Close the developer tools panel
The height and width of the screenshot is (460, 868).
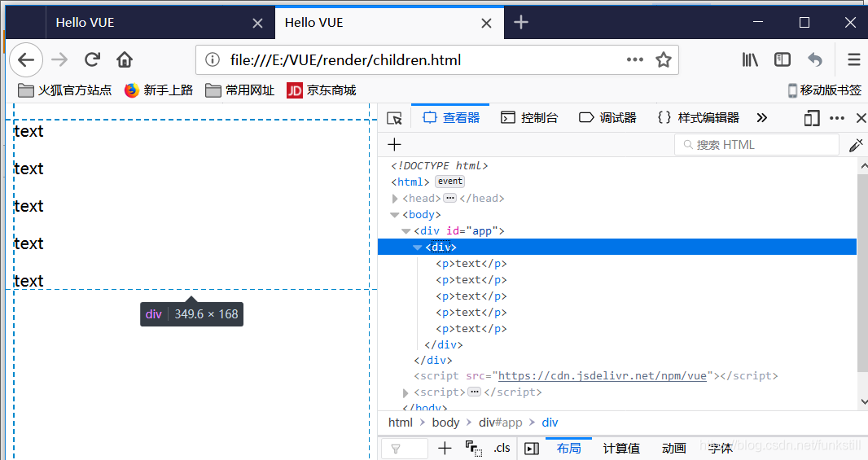(x=861, y=118)
